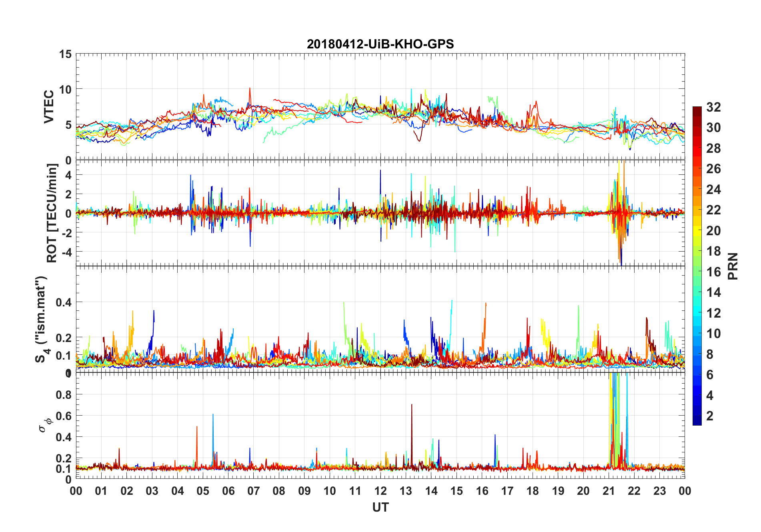Click x-axis tick label 06
Viewport: 761px width, 532px height.
coord(228,491)
